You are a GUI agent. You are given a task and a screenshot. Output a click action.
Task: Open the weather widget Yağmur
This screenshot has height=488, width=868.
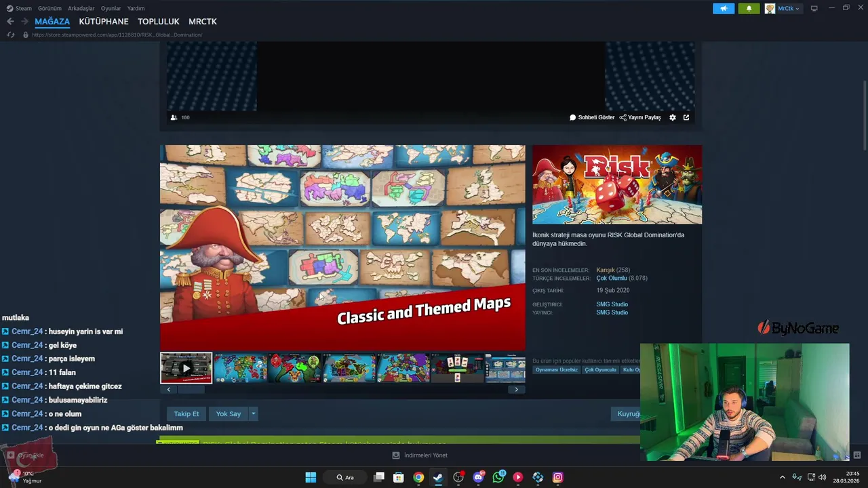pyautogui.click(x=25, y=477)
